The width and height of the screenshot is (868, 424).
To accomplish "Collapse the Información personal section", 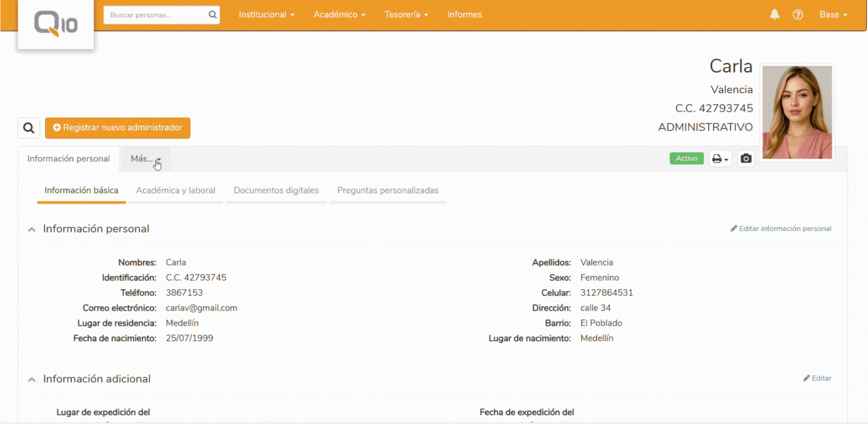I will pos(32,229).
